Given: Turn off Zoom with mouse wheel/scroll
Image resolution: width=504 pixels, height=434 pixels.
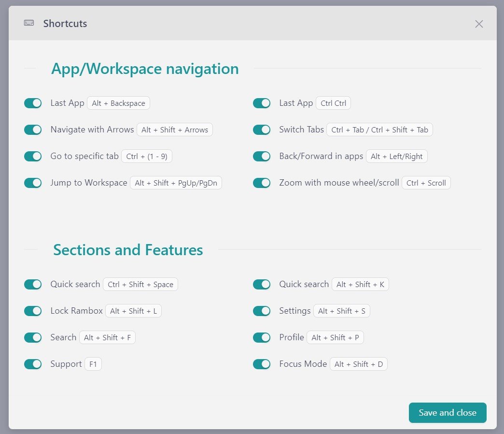Looking at the screenshot, I should (x=262, y=183).
